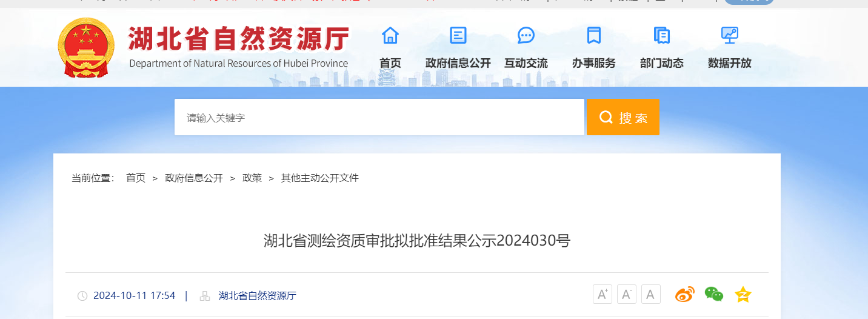Open the 部门动态 menu item

point(662,63)
